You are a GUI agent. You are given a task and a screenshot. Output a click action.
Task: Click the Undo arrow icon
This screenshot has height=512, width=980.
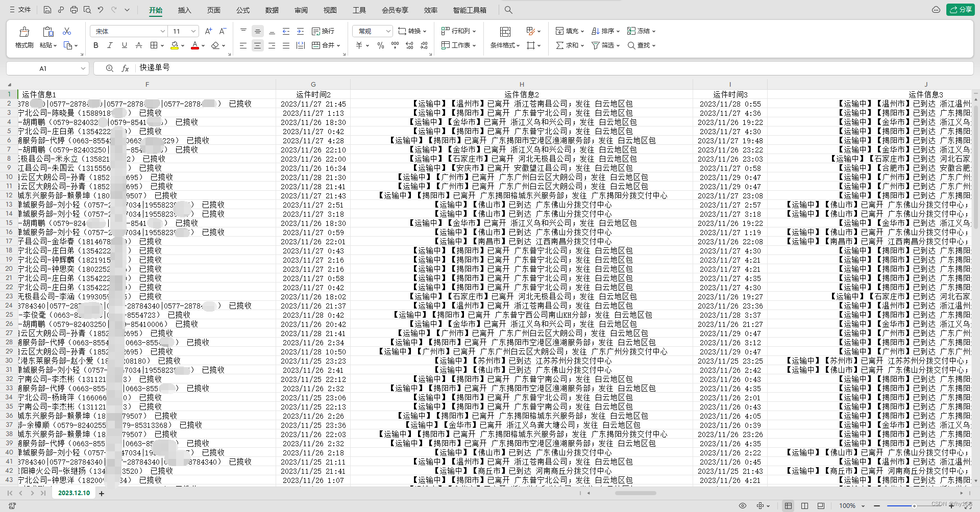[101, 10]
